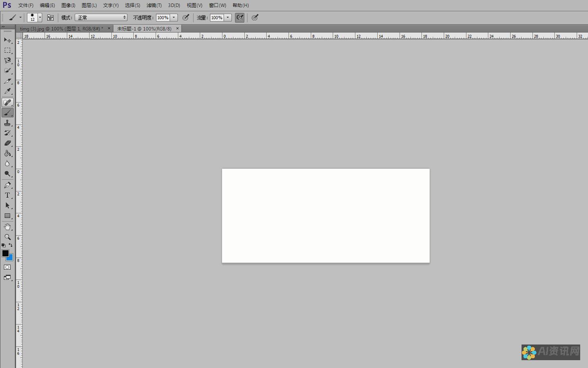Select the History Brush tool
Screen dimensions: 588x368
coord(7,133)
